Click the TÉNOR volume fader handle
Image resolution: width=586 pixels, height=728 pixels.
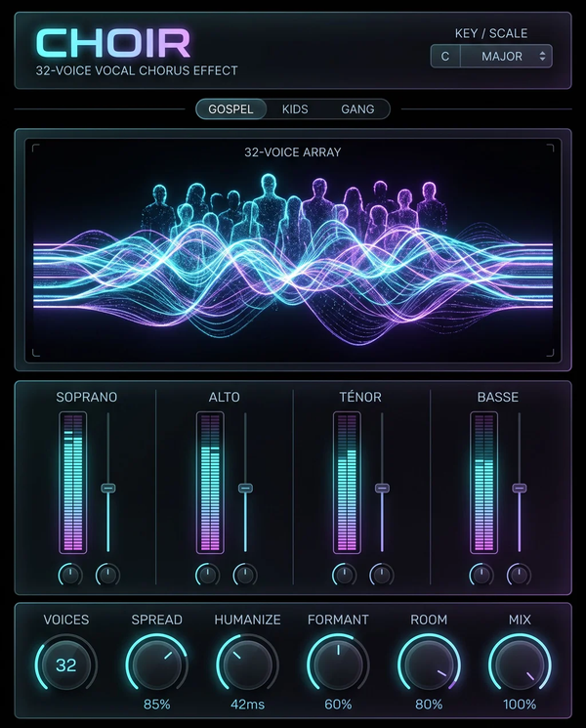[x=382, y=488]
